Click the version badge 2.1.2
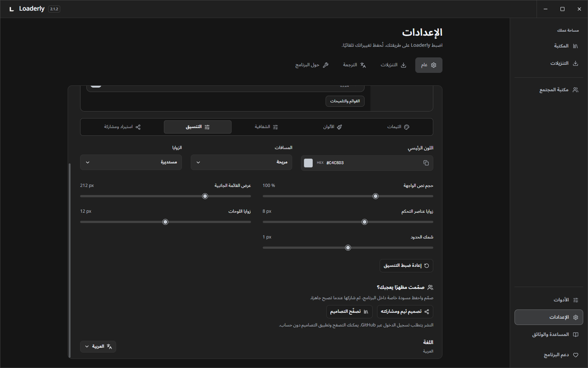This screenshot has height=368, width=588. click(x=54, y=9)
